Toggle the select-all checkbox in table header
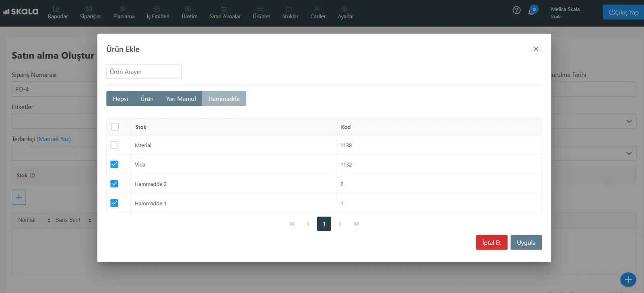The width and height of the screenshot is (644, 293). [115, 127]
